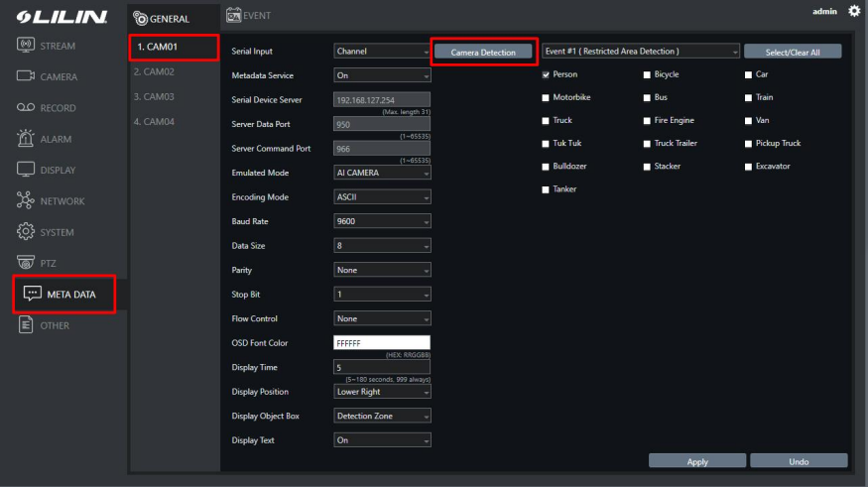Expand the Flow Control dropdown
868x487 pixels.
(382, 318)
